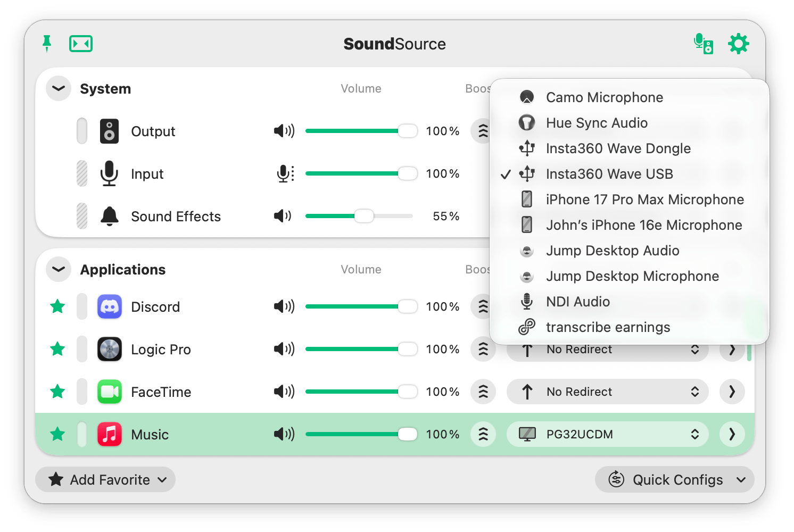
Task: Click the Output speaker device icon
Action: point(109,131)
